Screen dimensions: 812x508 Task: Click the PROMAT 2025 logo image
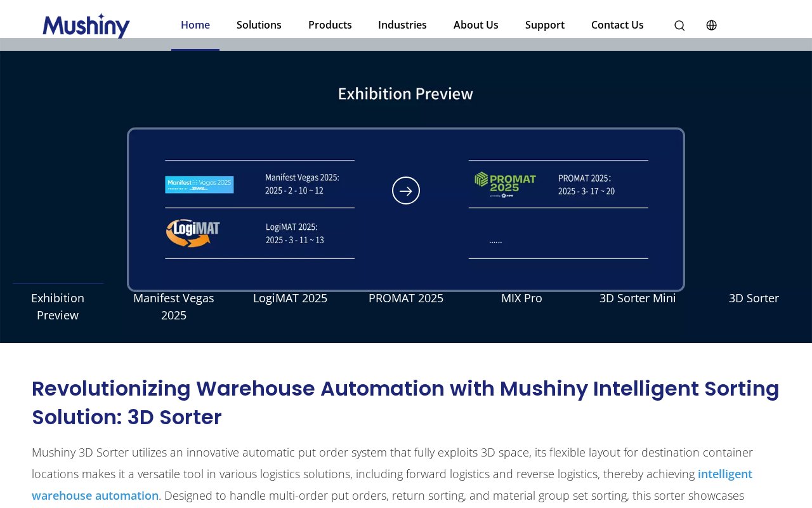coord(505,184)
